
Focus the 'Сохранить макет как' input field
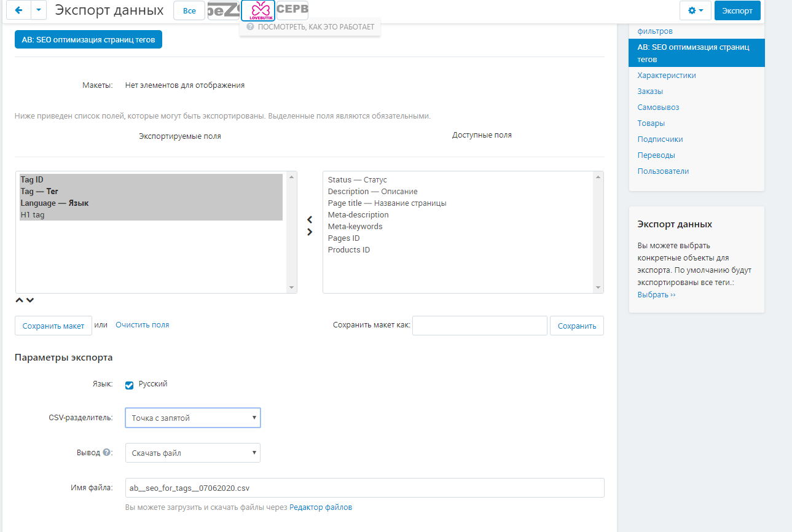pyautogui.click(x=479, y=326)
